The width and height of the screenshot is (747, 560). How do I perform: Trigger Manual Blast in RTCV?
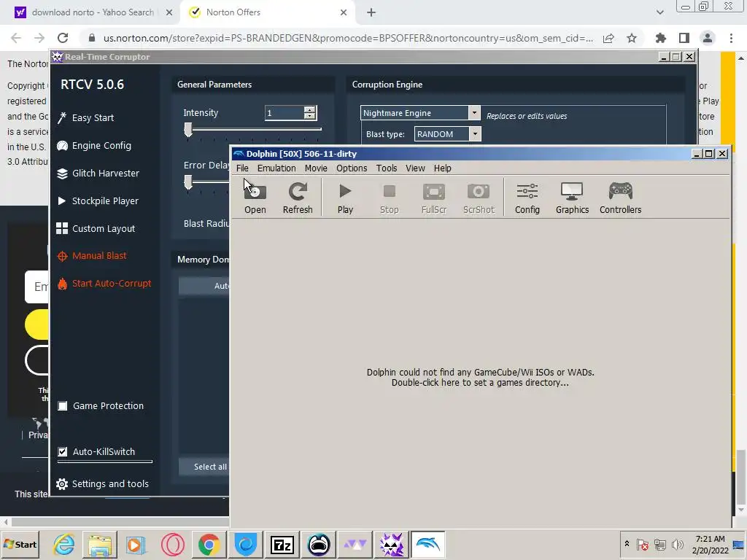92,256
